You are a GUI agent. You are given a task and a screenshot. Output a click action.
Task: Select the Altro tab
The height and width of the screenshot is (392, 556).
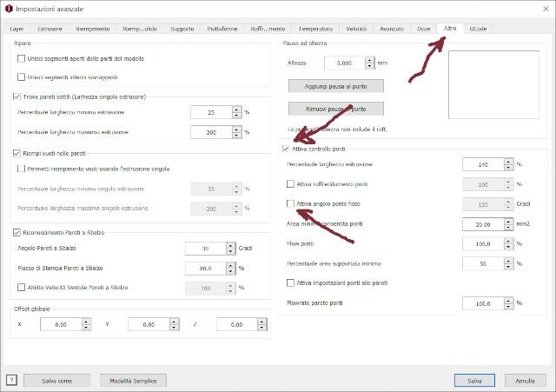click(x=450, y=28)
